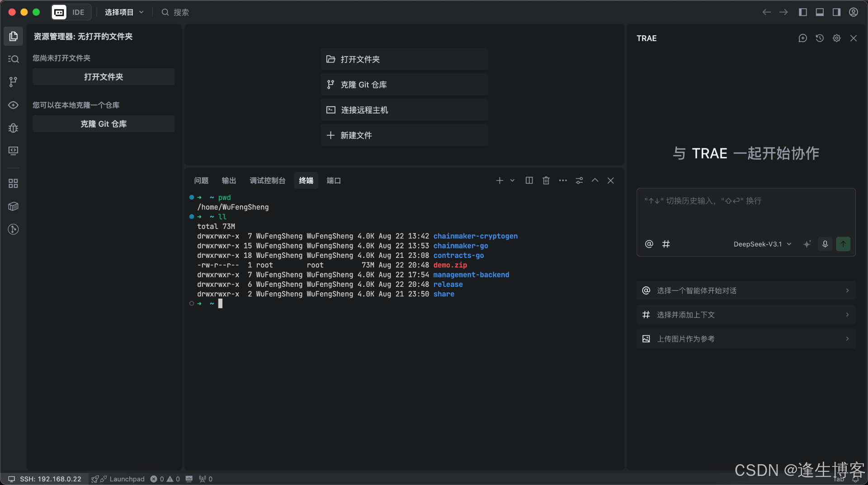Viewport: 868px width, 485px height.
Task: Navigate back with left arrow
Action: point(766,12)
